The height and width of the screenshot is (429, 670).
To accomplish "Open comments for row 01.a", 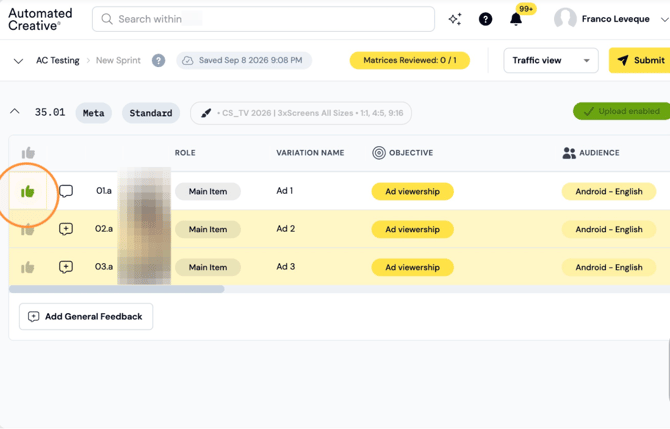I will (66, 191).
